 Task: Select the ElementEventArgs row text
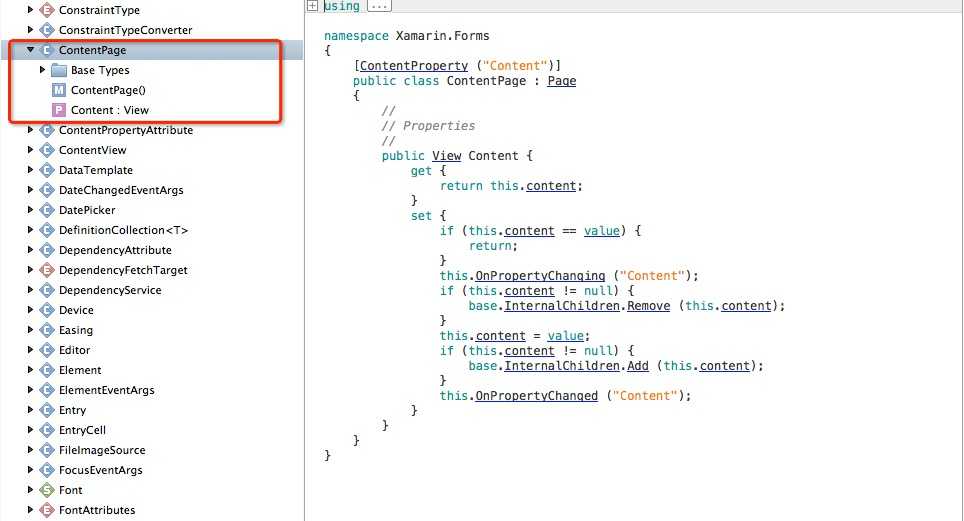coord(107,390)
